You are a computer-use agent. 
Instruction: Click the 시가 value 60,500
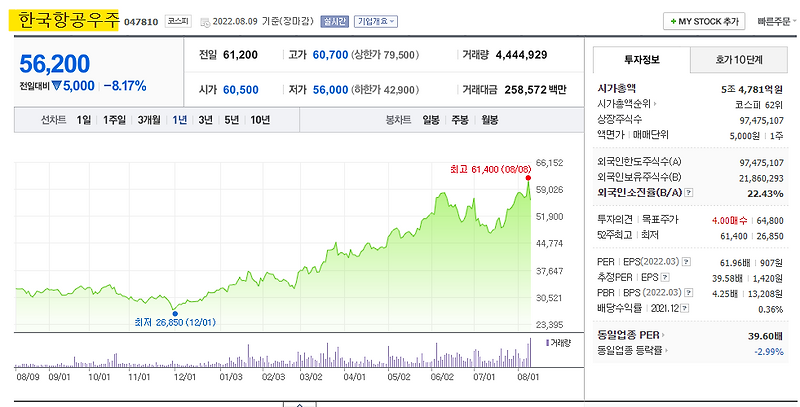[x=241, y=90]
